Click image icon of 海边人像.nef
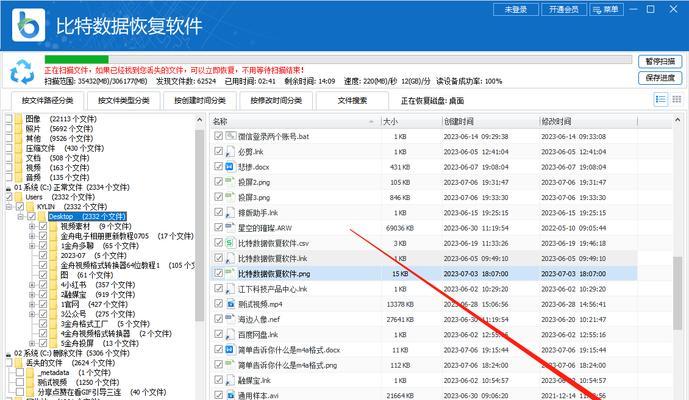689x400 pixels. pyautogui.click(x=231, y=319)
